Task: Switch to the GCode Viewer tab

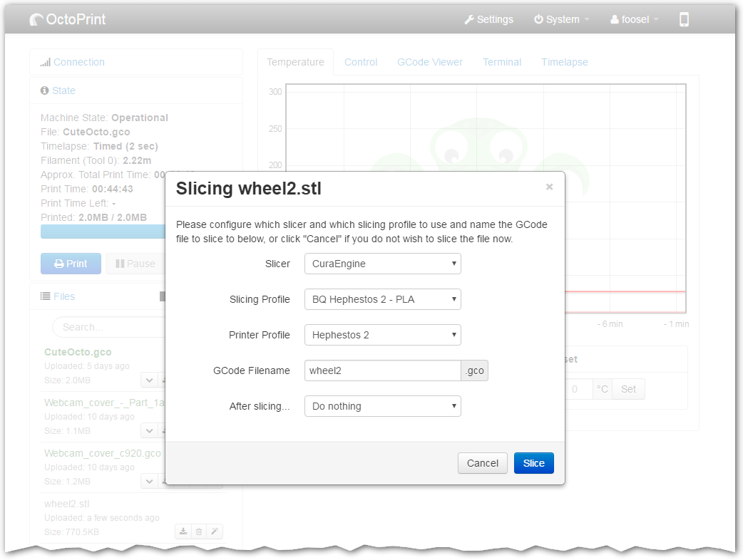Action: click(430, 62)
